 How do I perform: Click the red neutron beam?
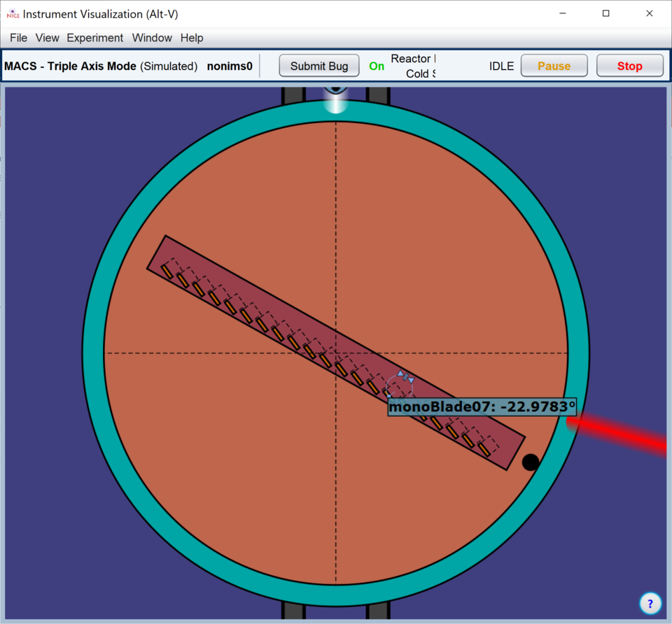point(619,432)
